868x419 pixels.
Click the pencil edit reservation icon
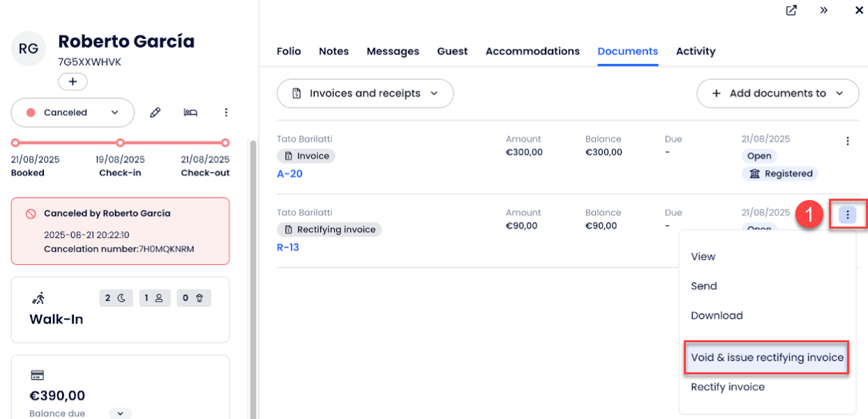(156, 112)
